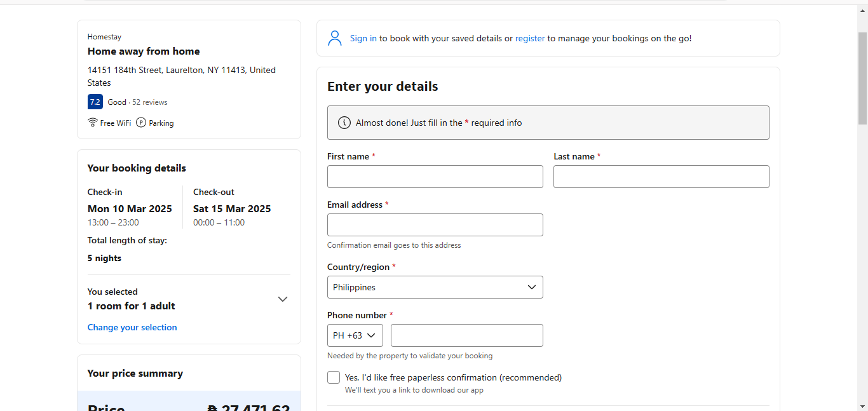Screen dimensions: 868x411
Task: Click into the Email address field
Action: [435, 225]
